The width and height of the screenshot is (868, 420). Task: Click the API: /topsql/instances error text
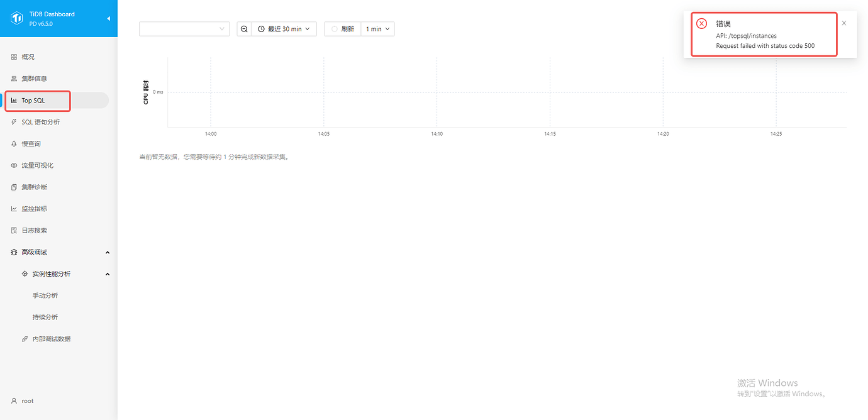[x=747, y=36]
